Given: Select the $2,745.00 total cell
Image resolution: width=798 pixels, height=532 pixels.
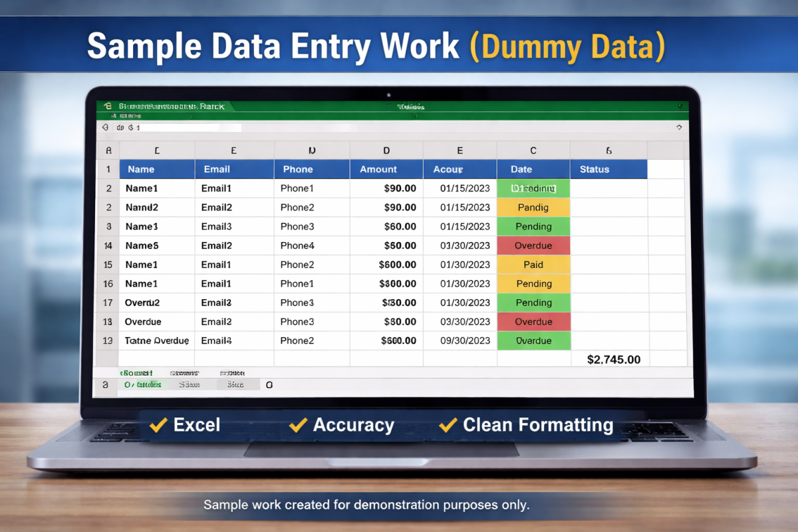Looking at the screenshot, I should (613, 360).
